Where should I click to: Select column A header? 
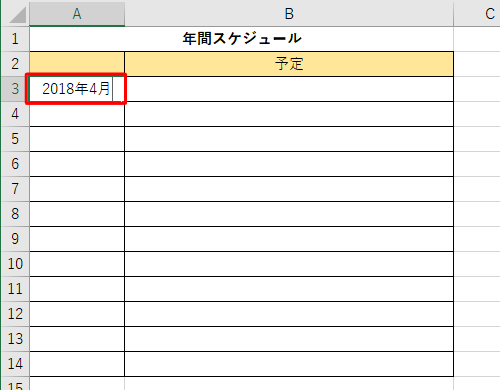click(x=77, y=14)
